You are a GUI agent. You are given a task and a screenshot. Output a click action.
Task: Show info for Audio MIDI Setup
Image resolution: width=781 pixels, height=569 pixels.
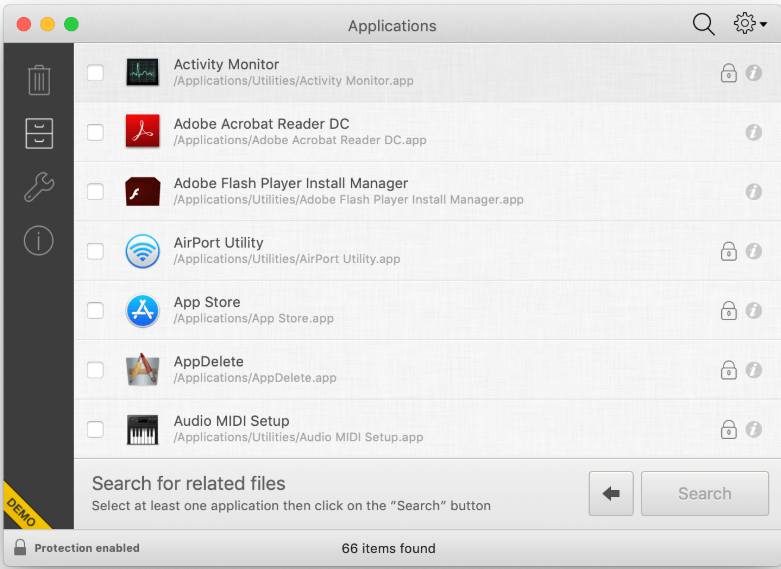pos(754,429)
